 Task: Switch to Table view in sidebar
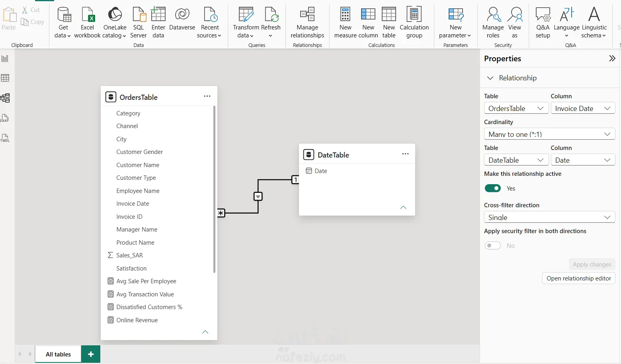point(5,78)
